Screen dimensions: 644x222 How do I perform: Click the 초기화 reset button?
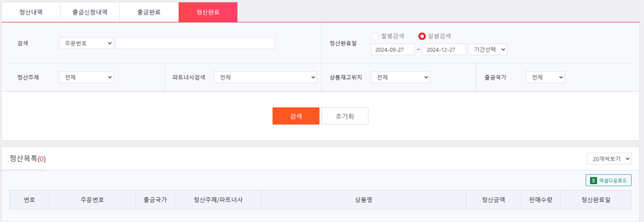click(x=345, y=116)
